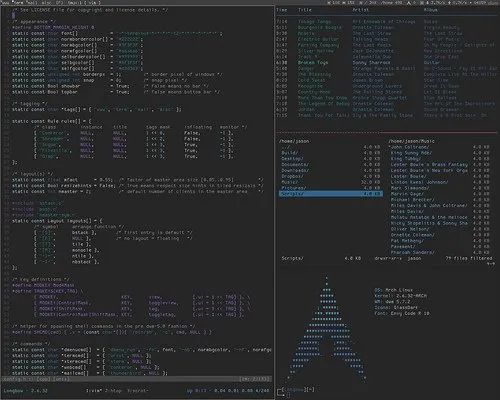Click the album Let It Bleed
This screenshot has height=400, width=500.
tap(440, 92)
